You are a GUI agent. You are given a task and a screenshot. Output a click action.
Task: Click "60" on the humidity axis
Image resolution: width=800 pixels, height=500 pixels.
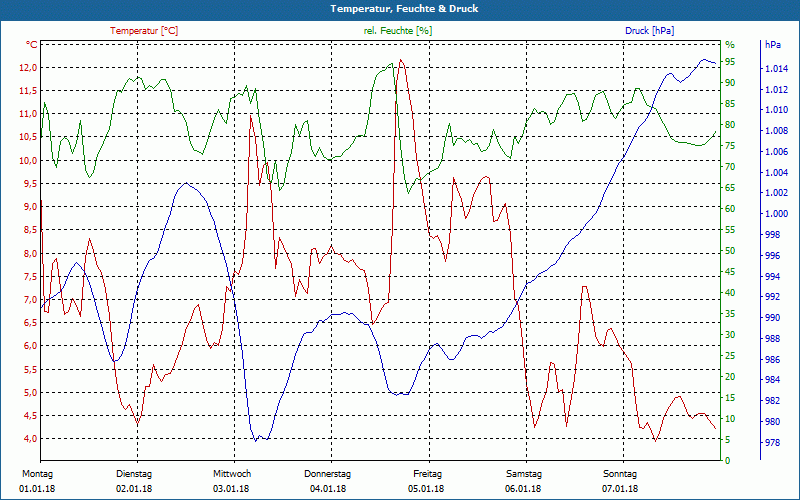click(x=730, y=209)
